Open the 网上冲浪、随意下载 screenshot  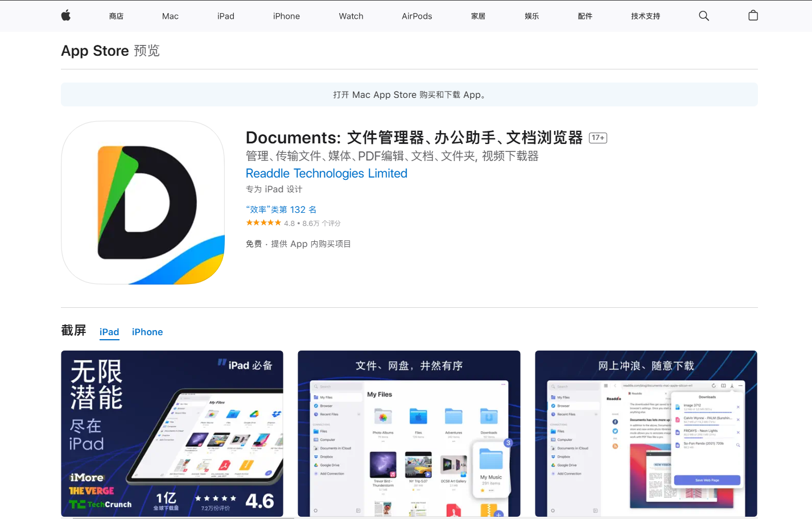(x=646, y=434)
